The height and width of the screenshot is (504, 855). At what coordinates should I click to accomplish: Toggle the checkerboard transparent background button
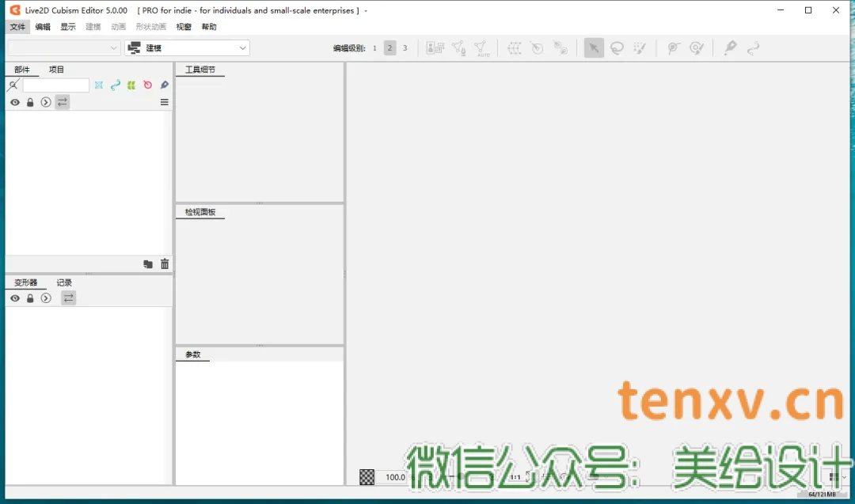pos(367,477)
